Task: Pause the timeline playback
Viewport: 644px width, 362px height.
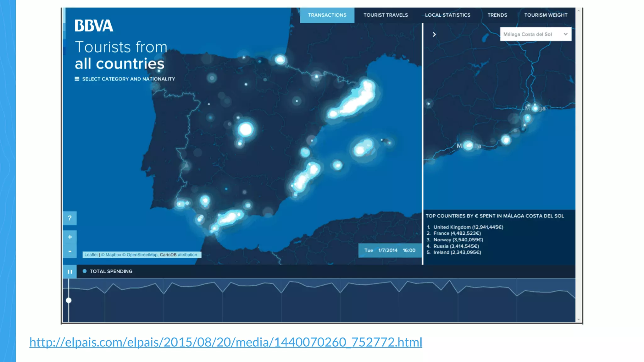Action: click(x=70, y=271)
